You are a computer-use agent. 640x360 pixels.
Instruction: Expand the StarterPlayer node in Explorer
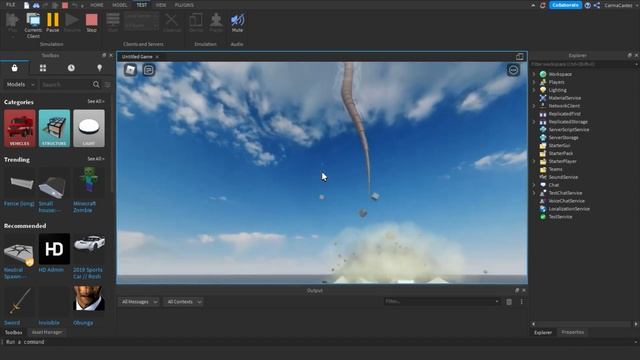pyautogui.click(x=534, y=161)
